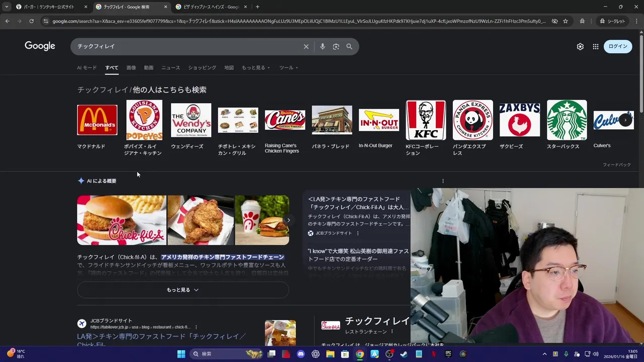This screenshot has height=362, width=644.
Task: Click the magnifier search button in search box
Action: point(349,46)
